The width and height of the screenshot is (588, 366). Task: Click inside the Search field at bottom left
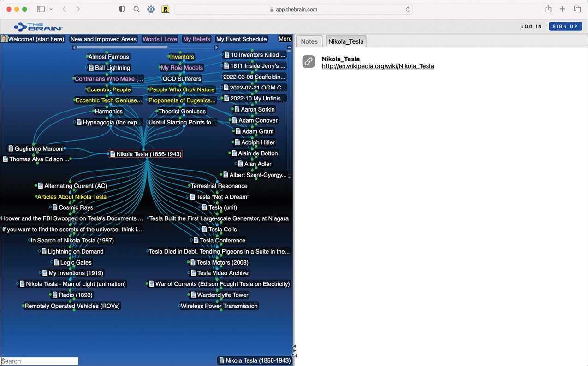[x=39, y=360]
